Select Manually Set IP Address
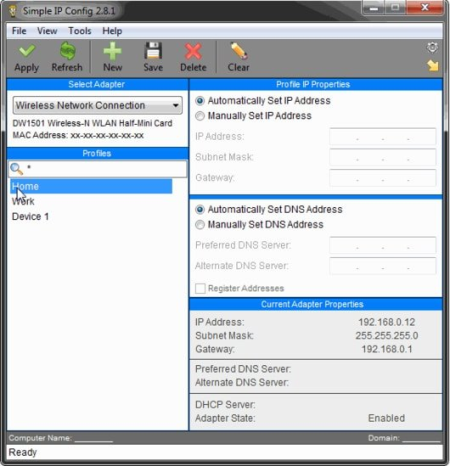Image resolution: width=450 pixels, height=466 pixels. click(x=200, y=116)
